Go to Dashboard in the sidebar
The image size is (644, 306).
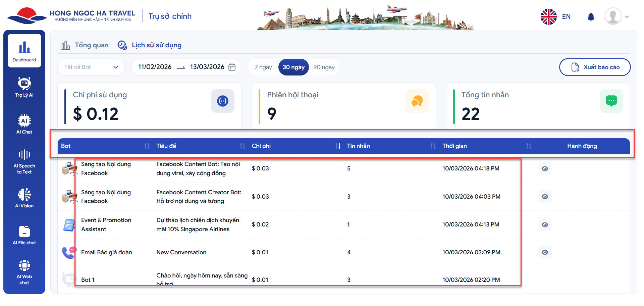24,51
